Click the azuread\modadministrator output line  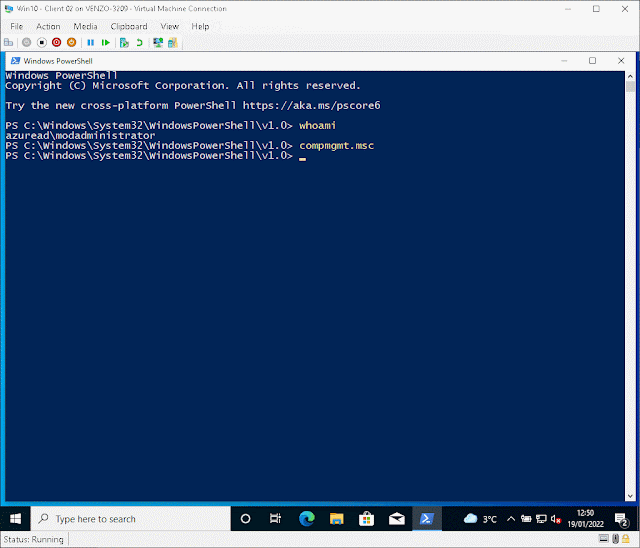click(80, 135)
